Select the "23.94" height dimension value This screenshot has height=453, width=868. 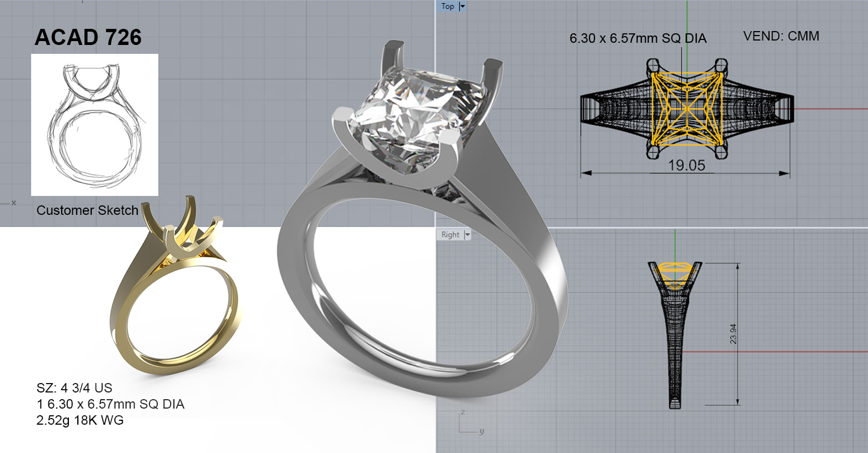(734, 334)
